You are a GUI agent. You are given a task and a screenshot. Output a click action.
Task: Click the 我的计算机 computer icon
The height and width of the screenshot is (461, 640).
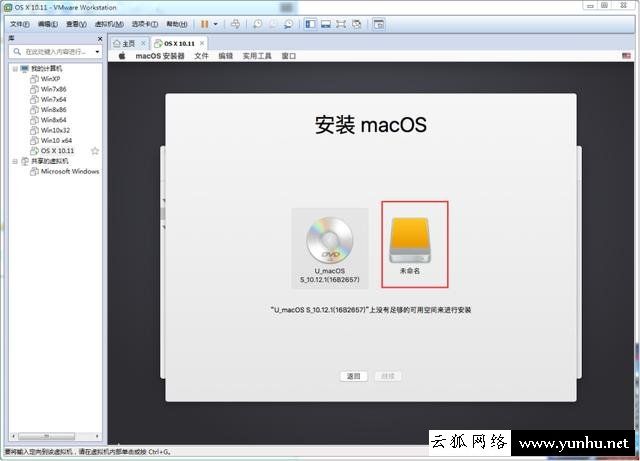tap(25, 69)
